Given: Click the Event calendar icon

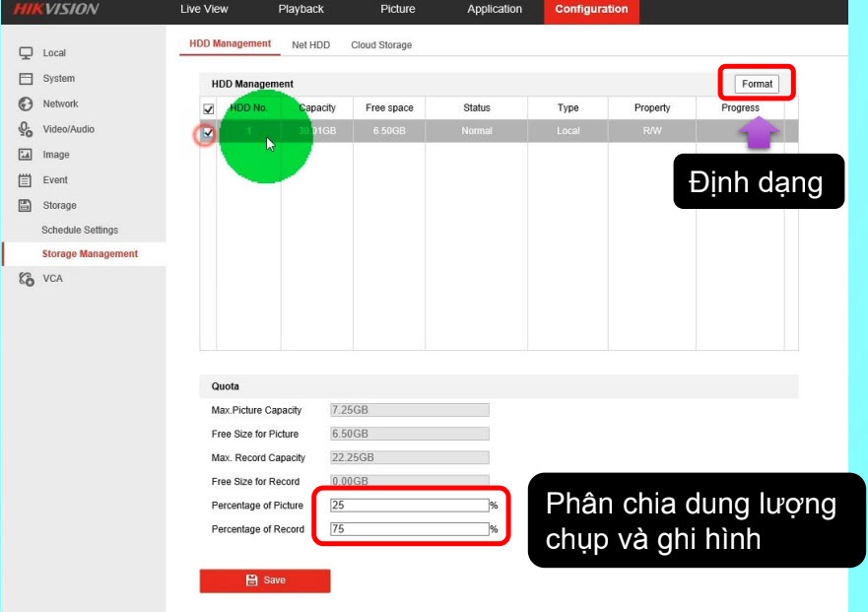Looking at the screenshot, I should point(27,180).
